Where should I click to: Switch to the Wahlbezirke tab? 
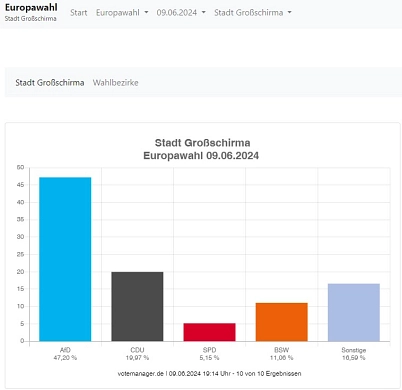(x=115, y=83)
